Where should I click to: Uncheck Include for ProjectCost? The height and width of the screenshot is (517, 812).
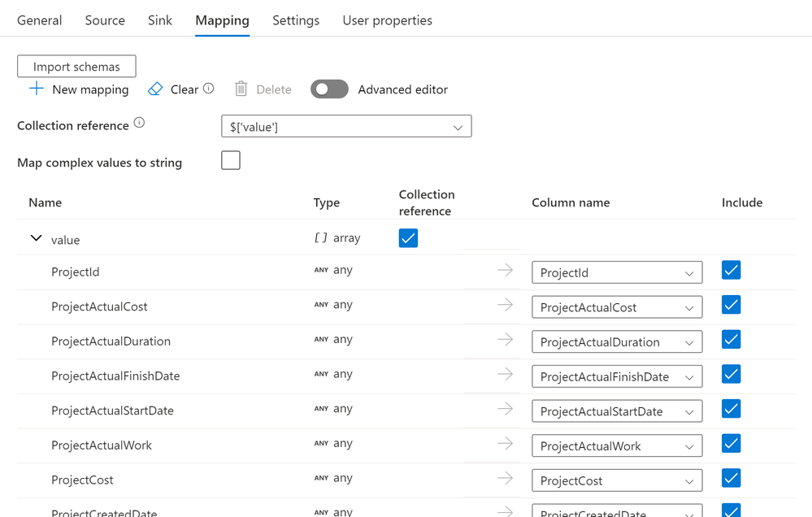[731, 478]
